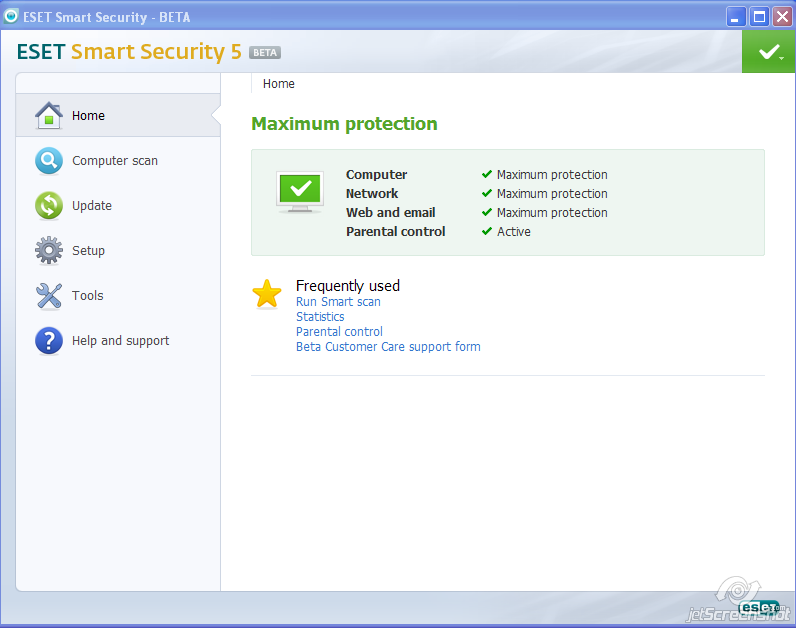Image resolution: width=796 pixels, height=628 pixels.
Task: Click the yellow Frequently used star icon
Action: point(267,294)
